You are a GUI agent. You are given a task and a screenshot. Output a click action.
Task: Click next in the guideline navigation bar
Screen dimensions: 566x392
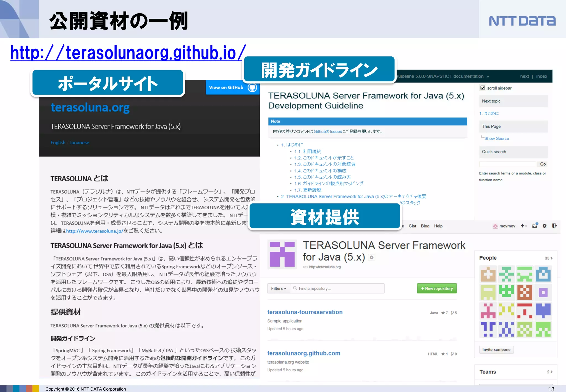coord(524,76)
